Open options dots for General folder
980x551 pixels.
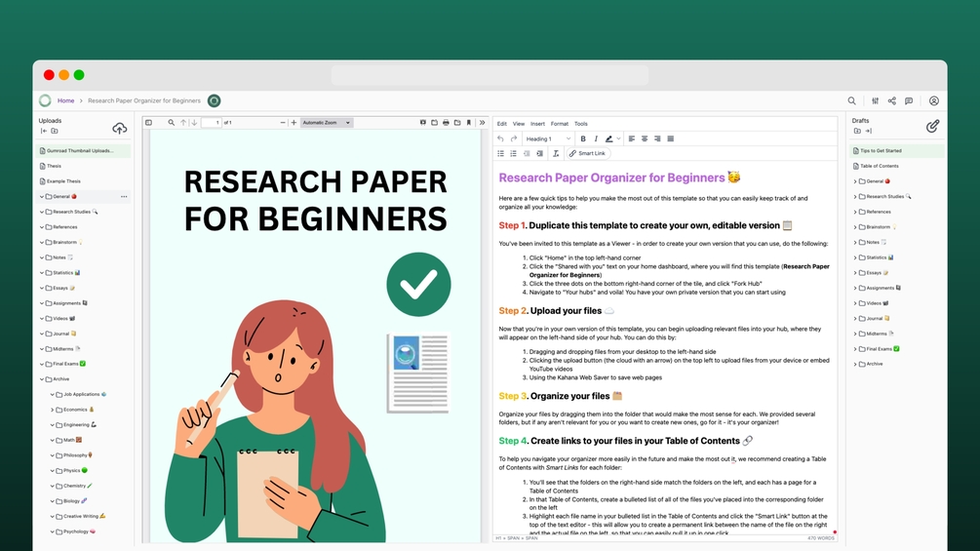(x=124, y=196)
